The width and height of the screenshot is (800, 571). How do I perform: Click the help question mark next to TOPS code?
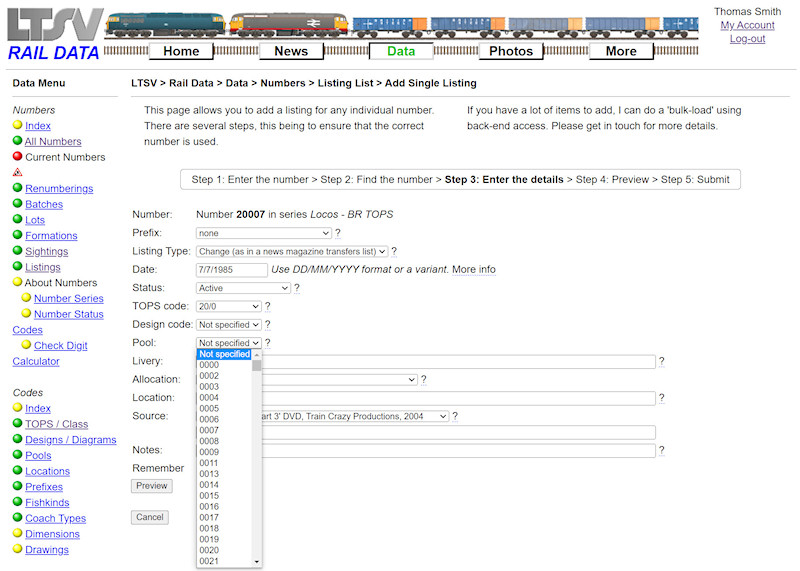point(268,306)
